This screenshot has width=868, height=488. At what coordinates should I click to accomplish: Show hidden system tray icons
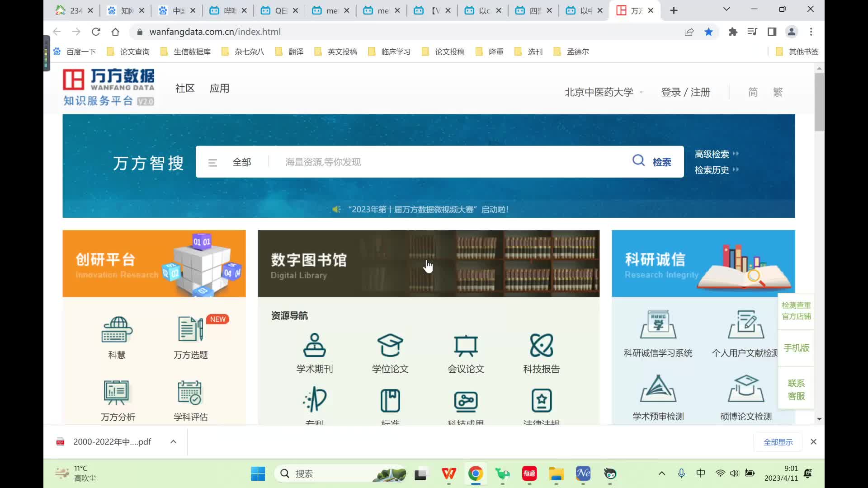click(x=661, y=473)
